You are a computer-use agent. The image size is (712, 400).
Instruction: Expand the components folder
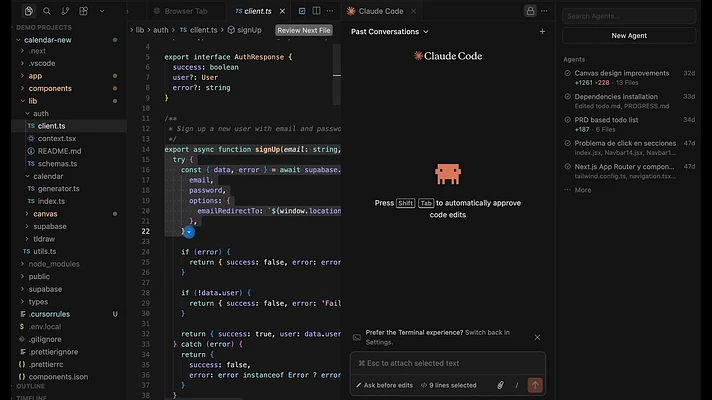coord(22,88)
